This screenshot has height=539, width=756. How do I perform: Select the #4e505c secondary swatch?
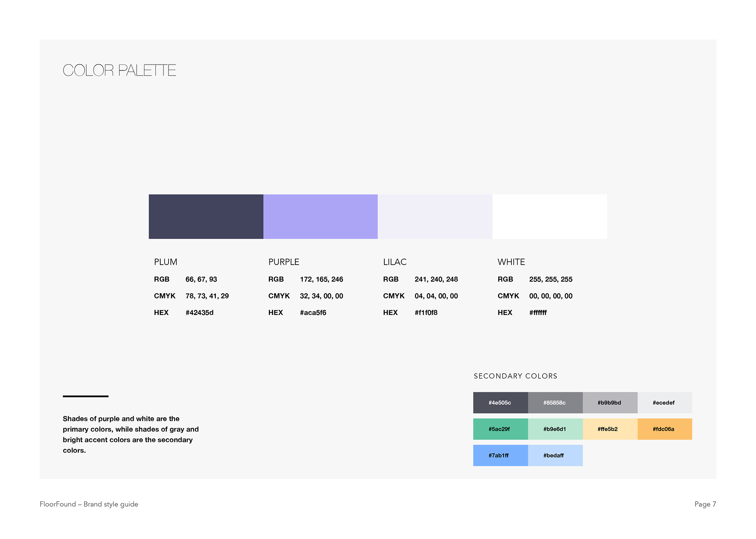click(x=500, y=402)
